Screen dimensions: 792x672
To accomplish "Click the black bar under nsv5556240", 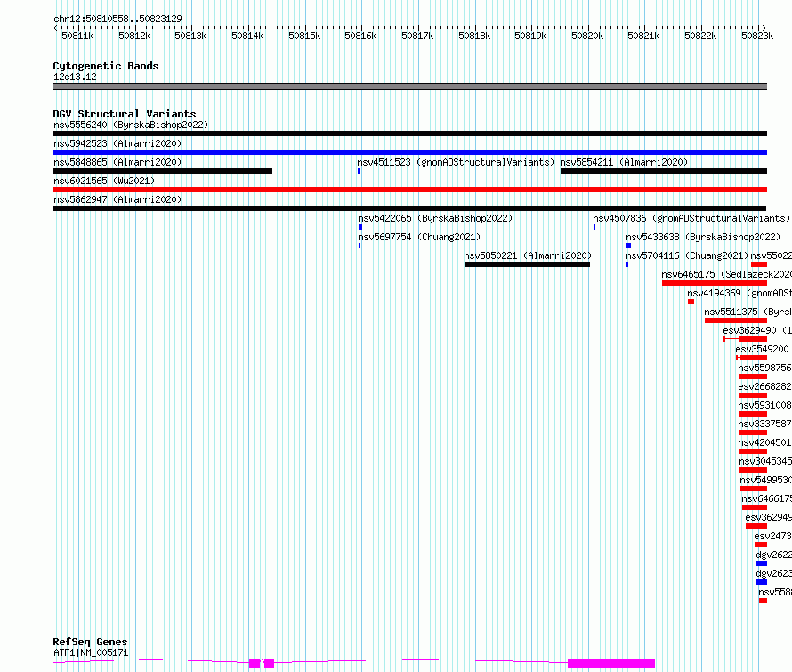I will click(409, 134).
